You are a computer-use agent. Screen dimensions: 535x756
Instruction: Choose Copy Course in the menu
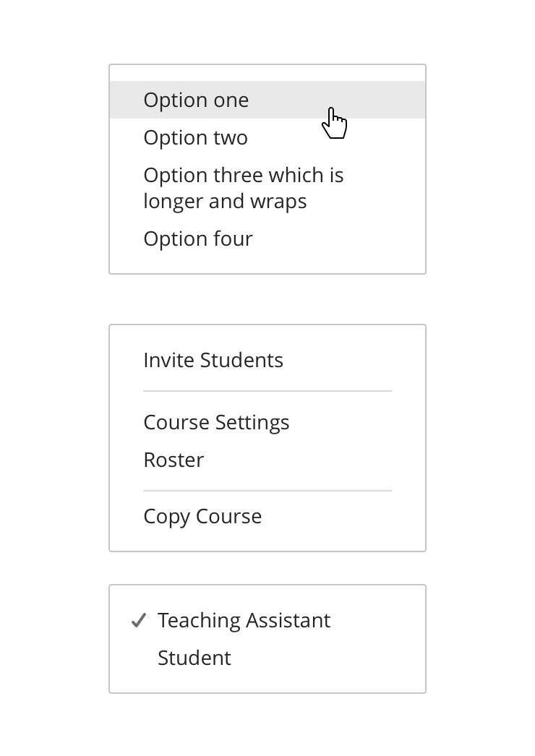tap(202, 516)
